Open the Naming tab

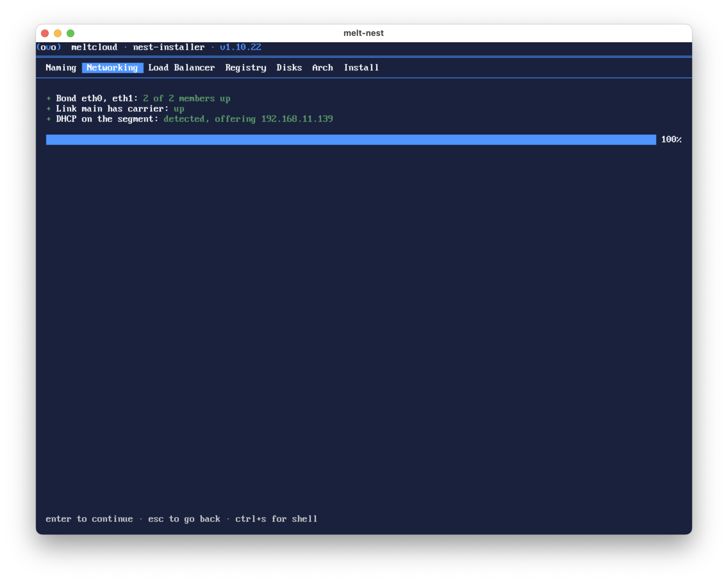61,68
